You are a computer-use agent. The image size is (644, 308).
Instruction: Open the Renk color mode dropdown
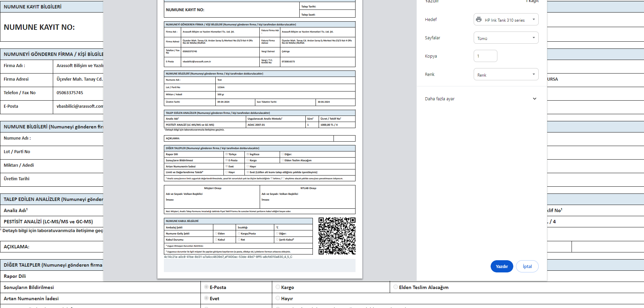tap(506, 75)
